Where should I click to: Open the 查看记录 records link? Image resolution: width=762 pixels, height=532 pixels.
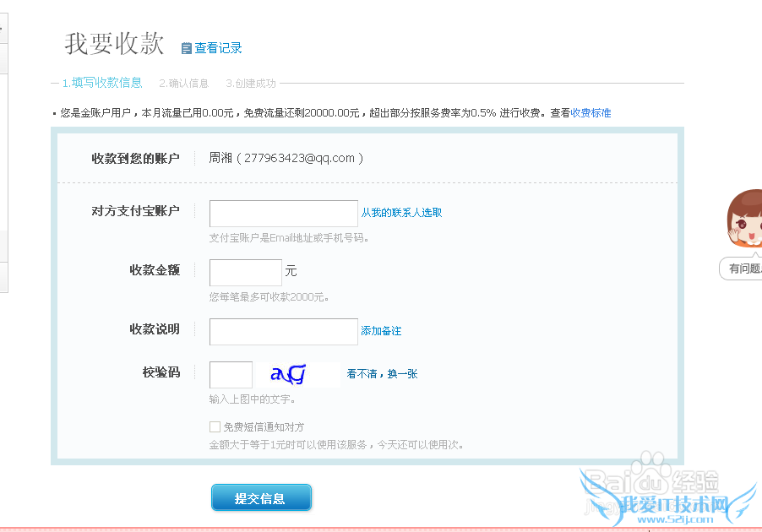pyautogui.click(x=218, y=48)
